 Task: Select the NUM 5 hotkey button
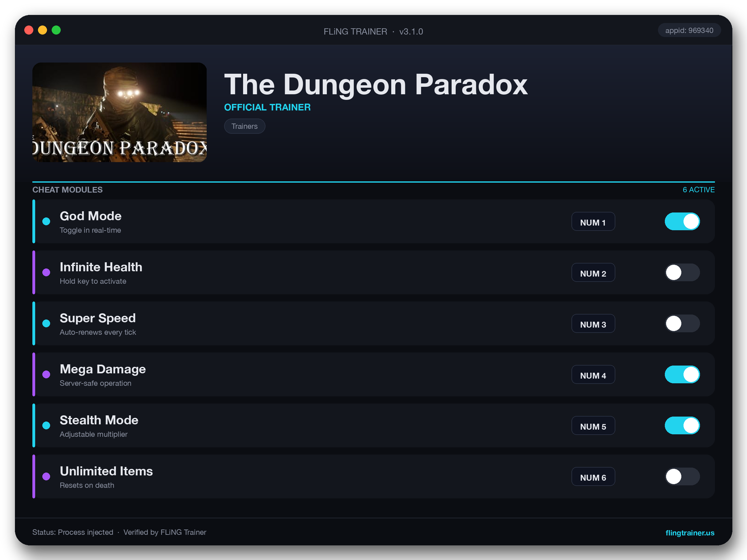pyautogui.click(x=593, y=425)
